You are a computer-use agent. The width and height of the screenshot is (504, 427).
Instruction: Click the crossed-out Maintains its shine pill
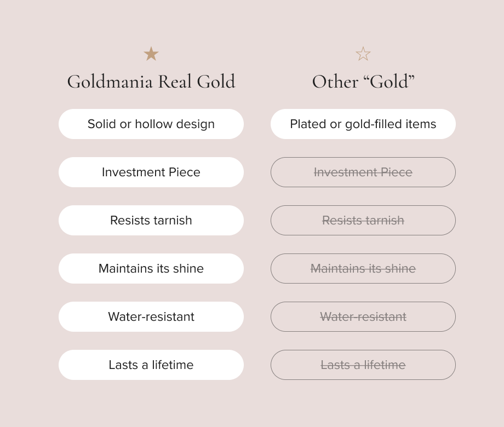[x=363, y=268]
